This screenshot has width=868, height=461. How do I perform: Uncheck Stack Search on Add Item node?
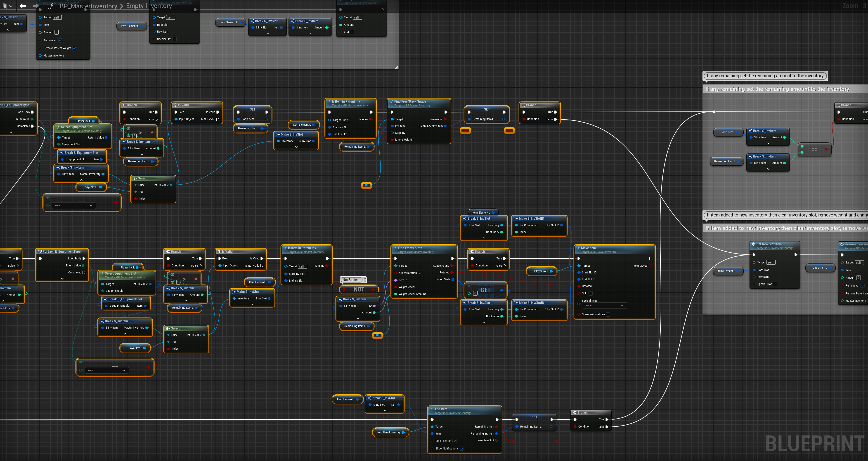tap(454, 441)
